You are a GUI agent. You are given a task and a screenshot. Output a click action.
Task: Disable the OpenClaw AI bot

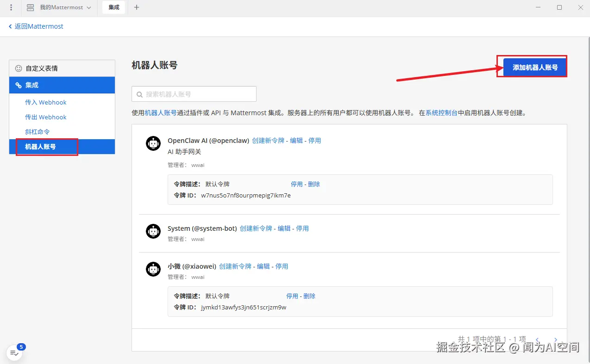[x=314, y=141]
